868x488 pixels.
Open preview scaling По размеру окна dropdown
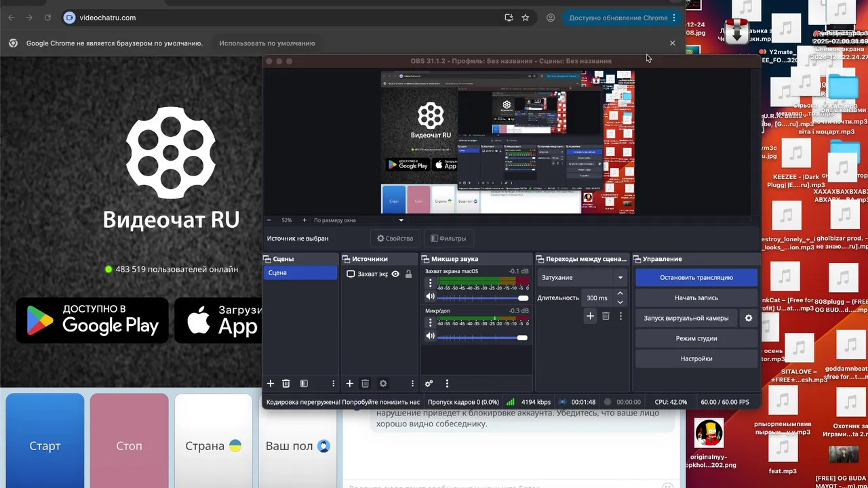click(359, 220)
